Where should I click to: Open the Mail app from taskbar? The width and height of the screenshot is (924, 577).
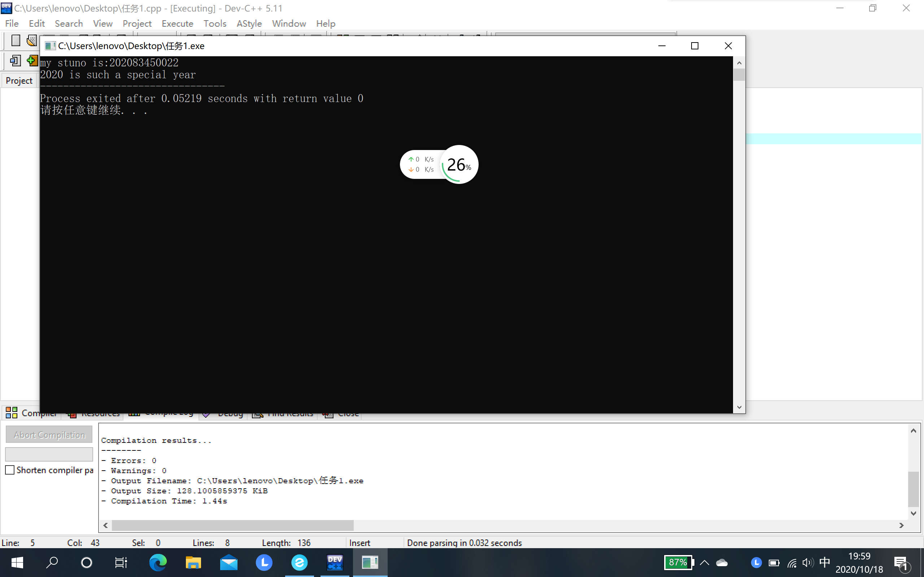229,563
